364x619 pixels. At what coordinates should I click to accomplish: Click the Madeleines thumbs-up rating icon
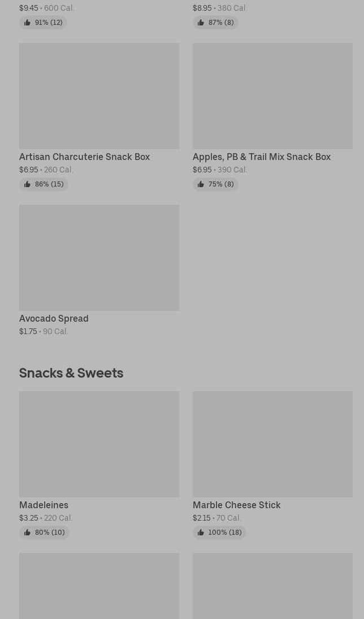[x=27, y=533]
